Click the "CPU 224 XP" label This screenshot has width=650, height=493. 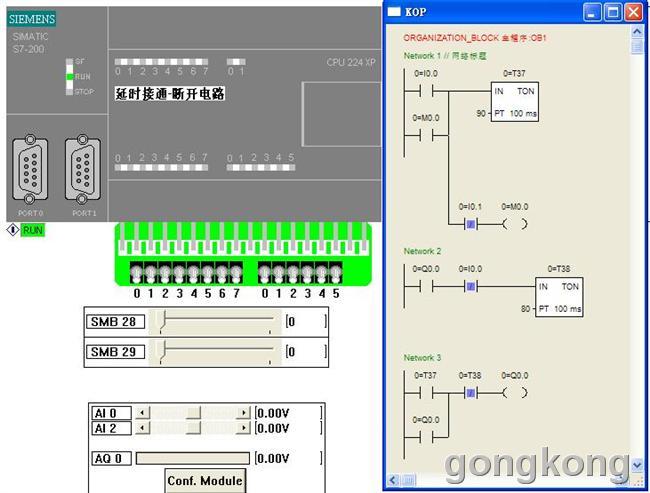coord(351,62)
